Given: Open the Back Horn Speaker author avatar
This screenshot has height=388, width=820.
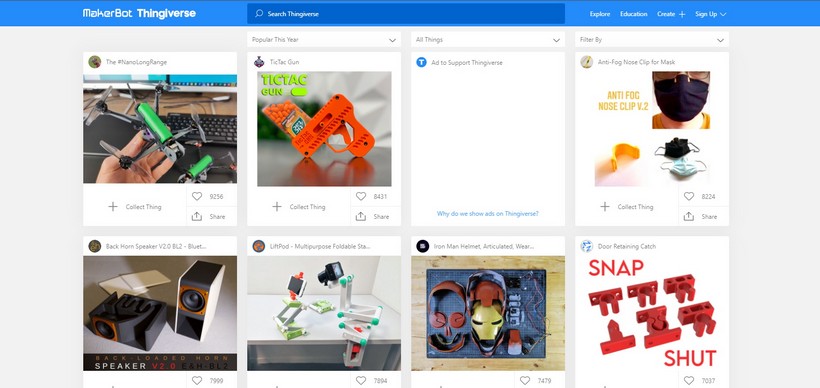Looking at the screenshot, I should pos(95,246).
